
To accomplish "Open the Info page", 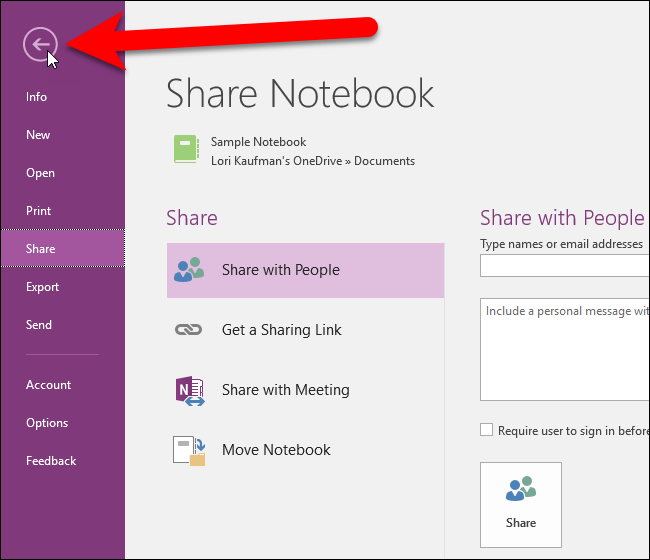I will point(36,97).
